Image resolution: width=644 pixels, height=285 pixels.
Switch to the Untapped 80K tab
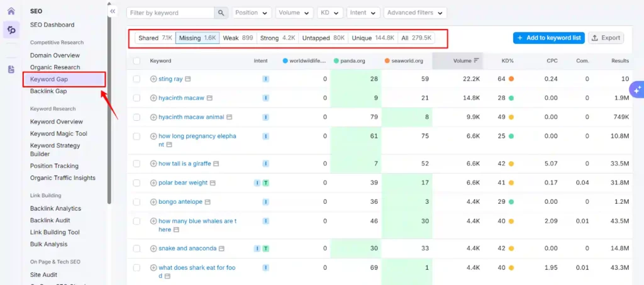pyautogui.click(x=323, y=38)
